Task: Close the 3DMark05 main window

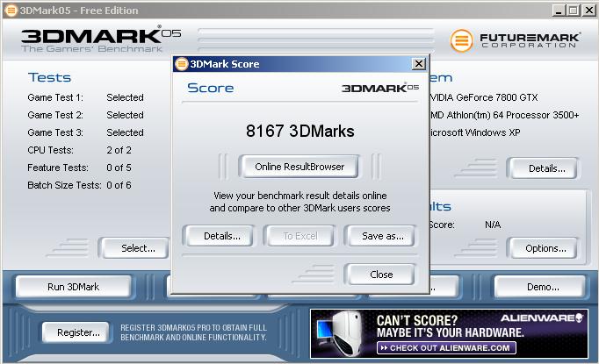Action: [x=588, y=11]
